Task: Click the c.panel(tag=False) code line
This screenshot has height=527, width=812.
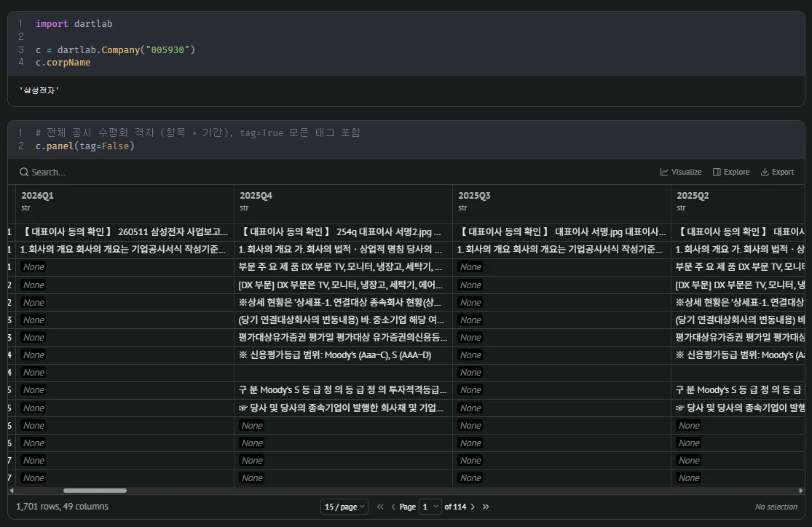Action: click(x=85, y=146)
